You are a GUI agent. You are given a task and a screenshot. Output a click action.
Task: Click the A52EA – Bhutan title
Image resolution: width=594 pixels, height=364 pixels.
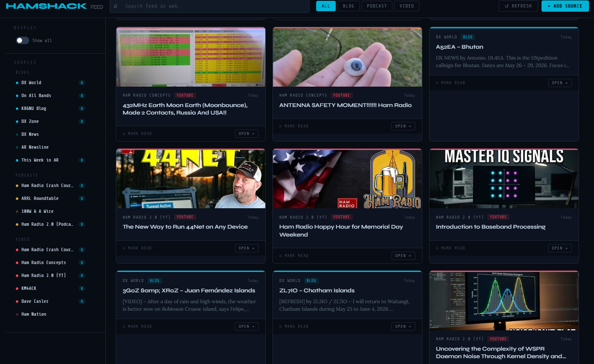pyautogui.click(x=459, y=47)
